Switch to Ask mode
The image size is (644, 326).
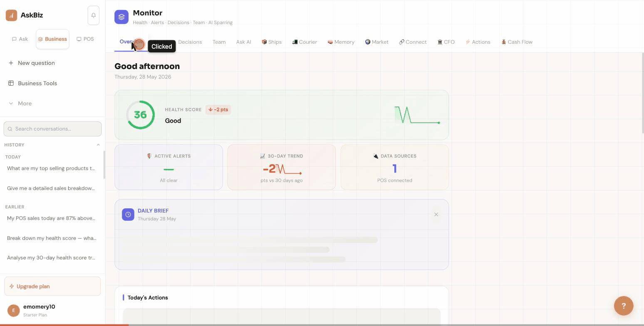point(20,39)
